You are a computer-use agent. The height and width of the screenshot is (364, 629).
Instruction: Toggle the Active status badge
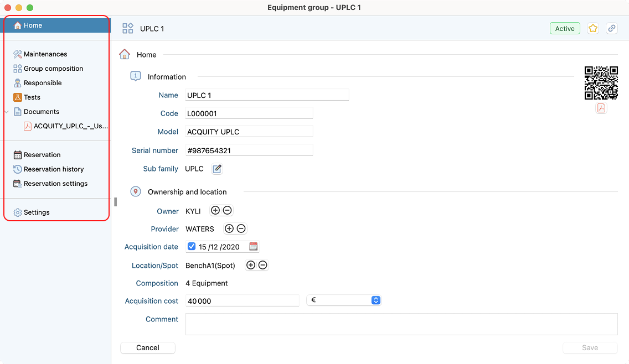click(x=565, y=28)
